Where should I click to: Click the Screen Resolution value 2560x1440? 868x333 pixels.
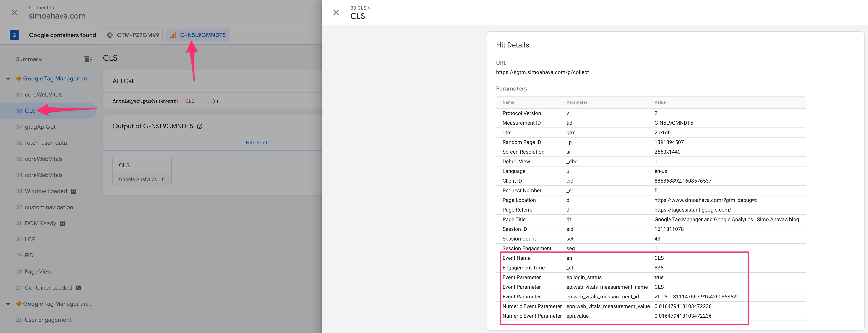pos(667,152)
